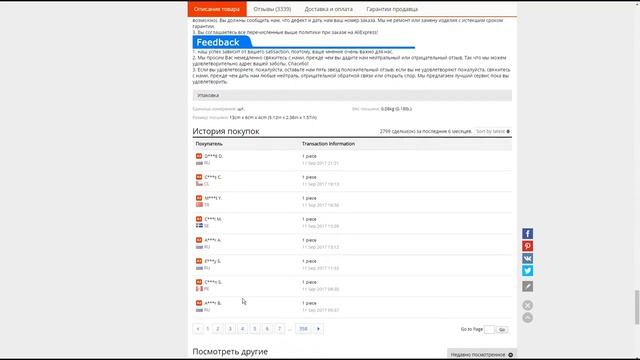
Task: Click the browser vertical scrollbar thumb
Action: pos(637,307)
